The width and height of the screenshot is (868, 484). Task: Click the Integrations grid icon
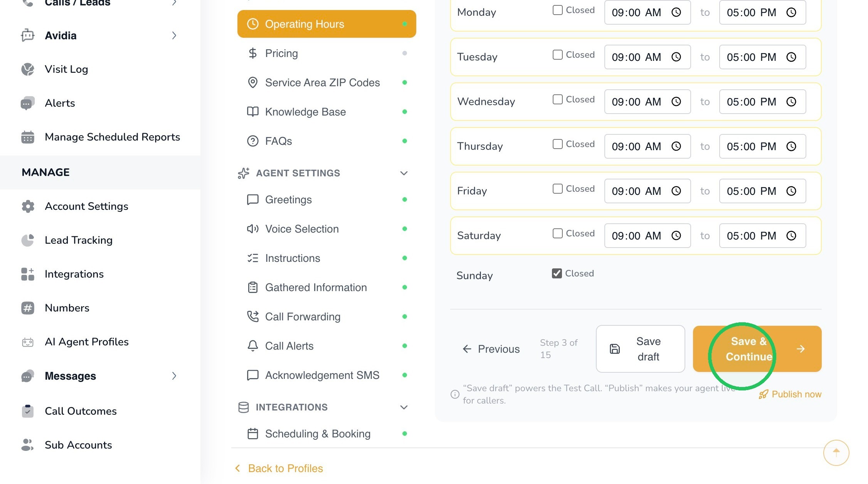(x=28, y=274)
